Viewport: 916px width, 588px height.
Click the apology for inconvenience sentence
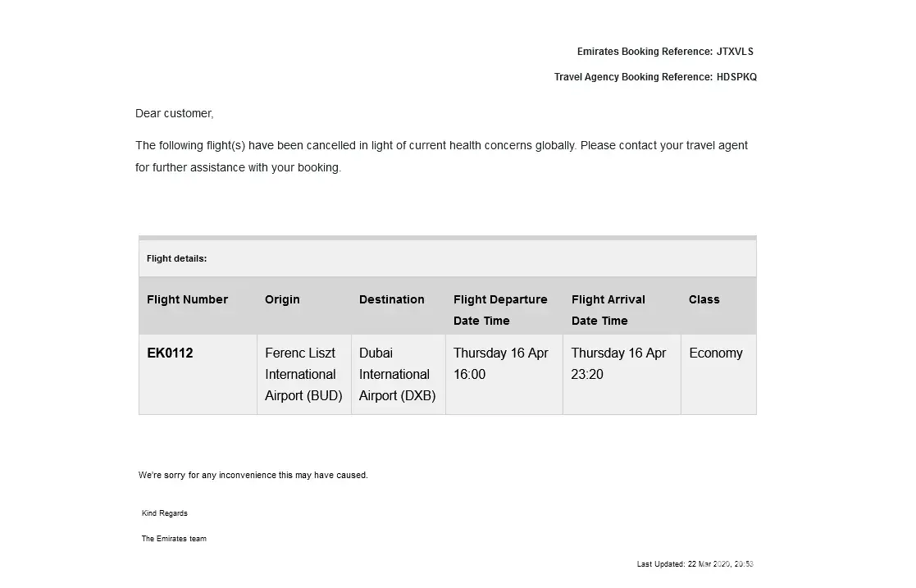coord(253,475)
